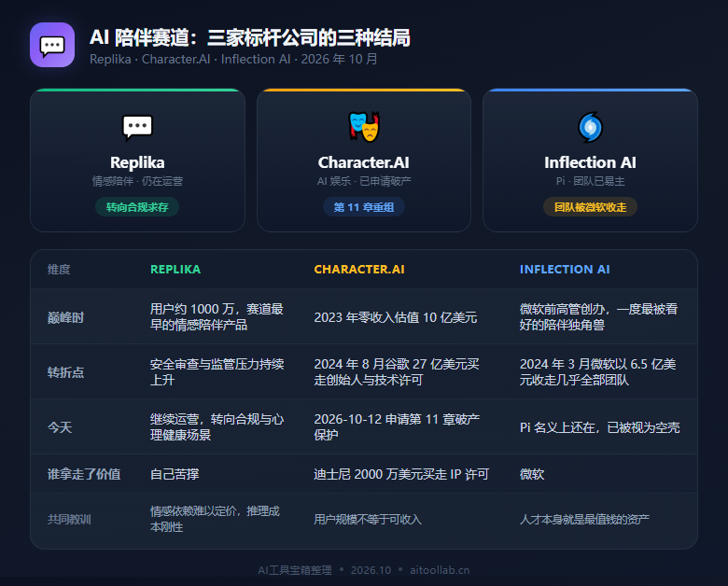The height and width of the screenshot is (586, 728).
Task: Select the Character.AI card title
Action: click(x=364, y=162)
